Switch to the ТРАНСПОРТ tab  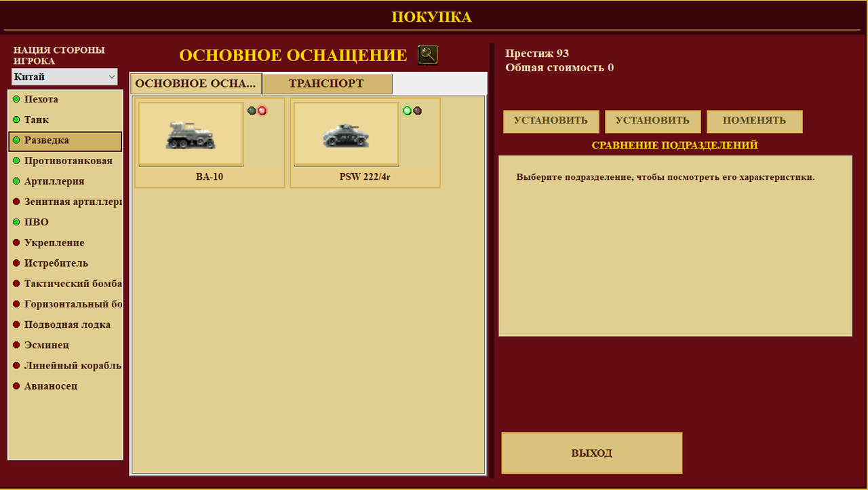click(327, 83)
